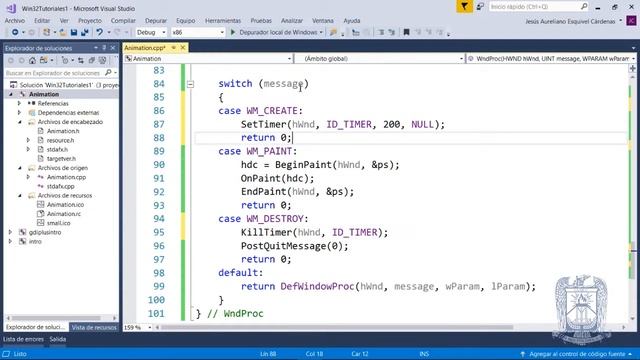The height and width of the screenshot is (360, 640).
Task: Open the debugger target dropdown arrow
Action: tap(321, 32)
